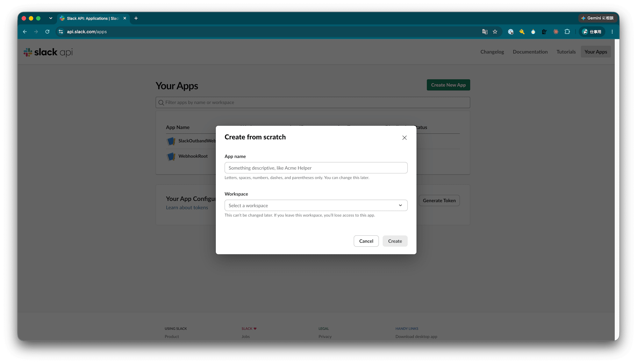Open the 仕事用 profile button
Viewport: 637px width, 364px height.
click(592, 32)
